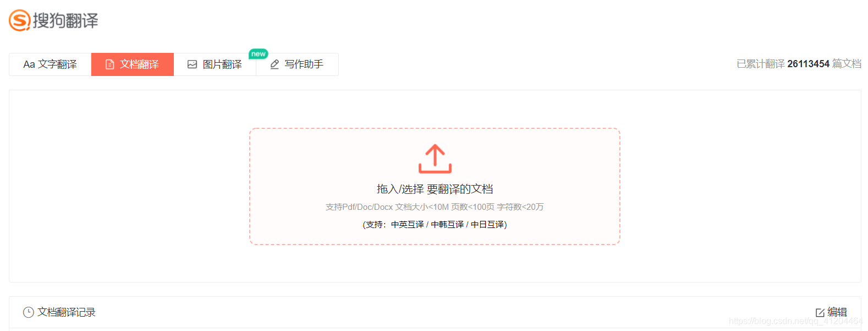
Task: Click the dashed document upload area
Action: [435, 186]
